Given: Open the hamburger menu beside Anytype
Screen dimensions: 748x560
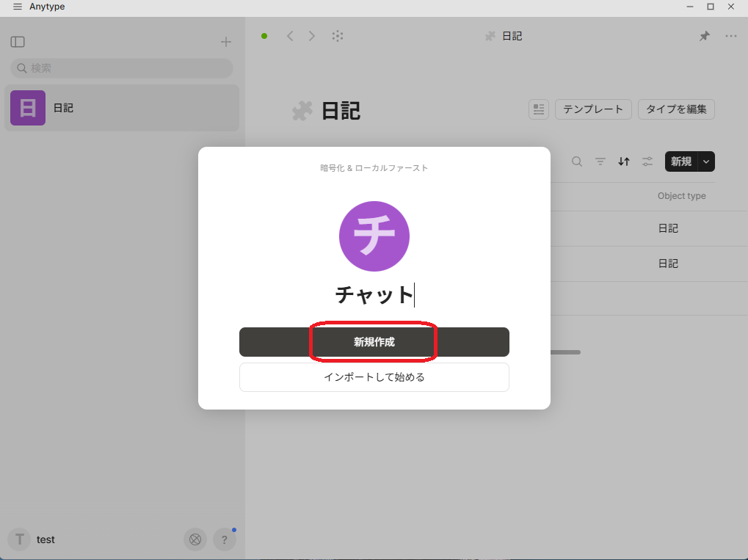Looking at the screenshot, I should point(18,7).
